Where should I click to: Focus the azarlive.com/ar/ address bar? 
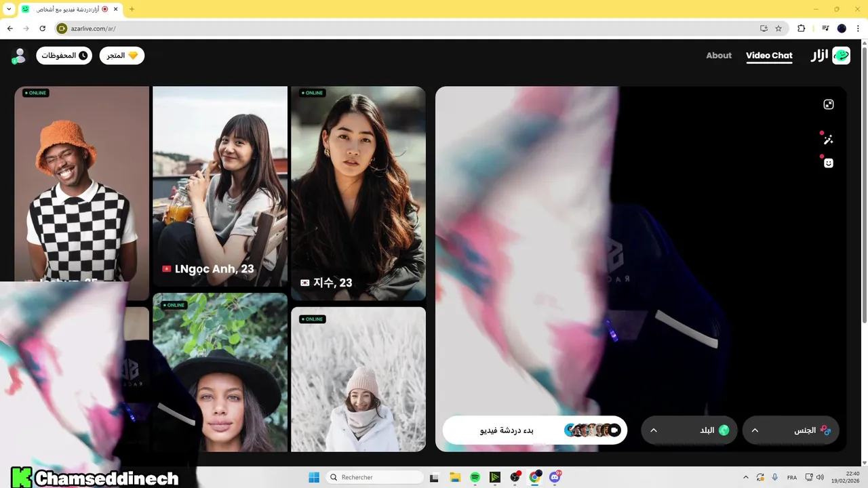tap(407, 28)
